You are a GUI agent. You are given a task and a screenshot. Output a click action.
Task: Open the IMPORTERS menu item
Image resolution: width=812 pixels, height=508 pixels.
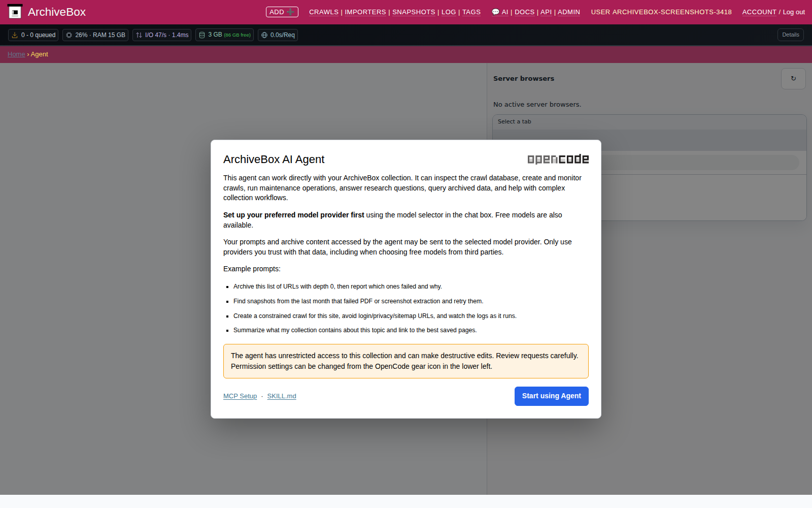365,12
